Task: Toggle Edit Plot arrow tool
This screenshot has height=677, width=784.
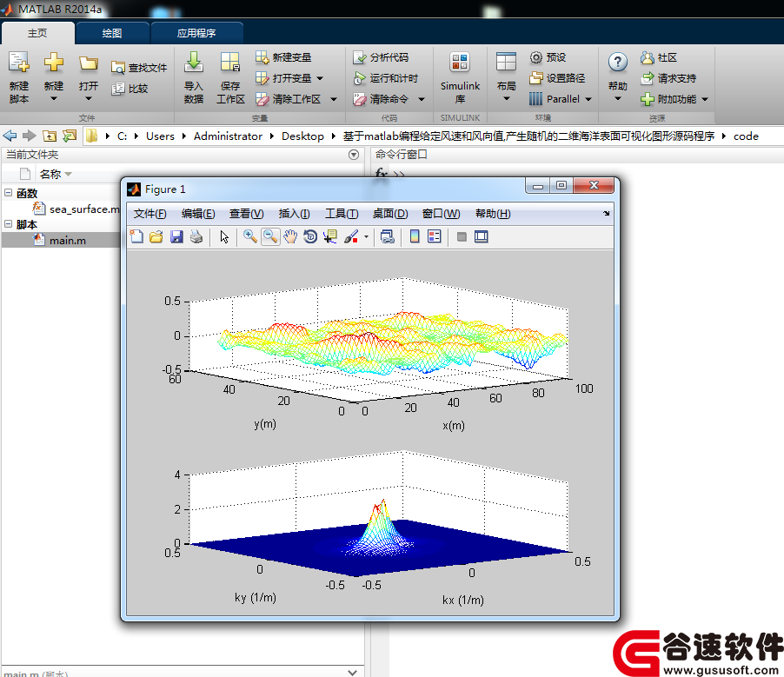Action: click(224, 236)
